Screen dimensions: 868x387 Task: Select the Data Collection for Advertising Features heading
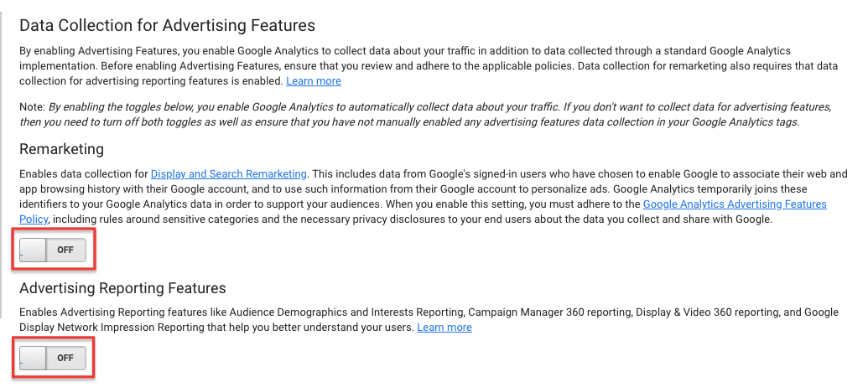coord(167,25)
